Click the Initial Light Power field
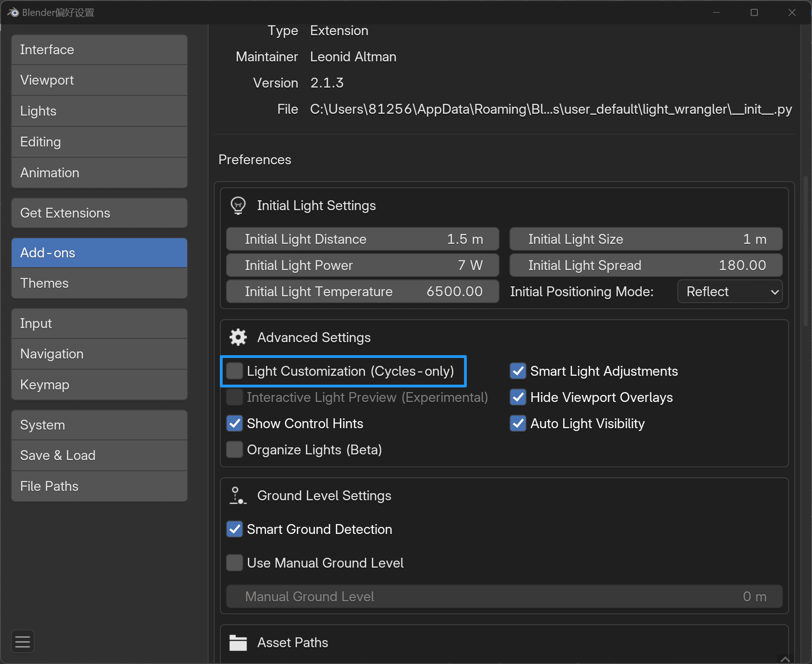The image size is (812, 664). pos(362,265)
